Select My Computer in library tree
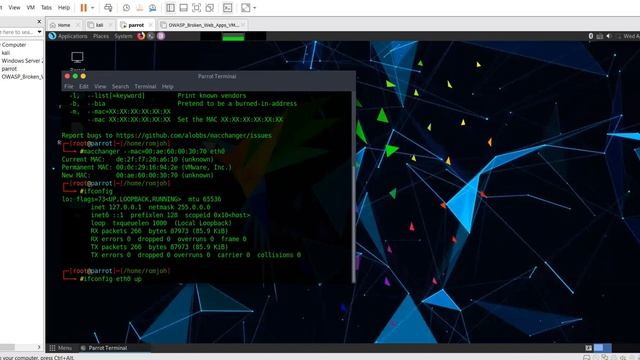The height and width of the screenshot is (360, 640). (13, 44)
